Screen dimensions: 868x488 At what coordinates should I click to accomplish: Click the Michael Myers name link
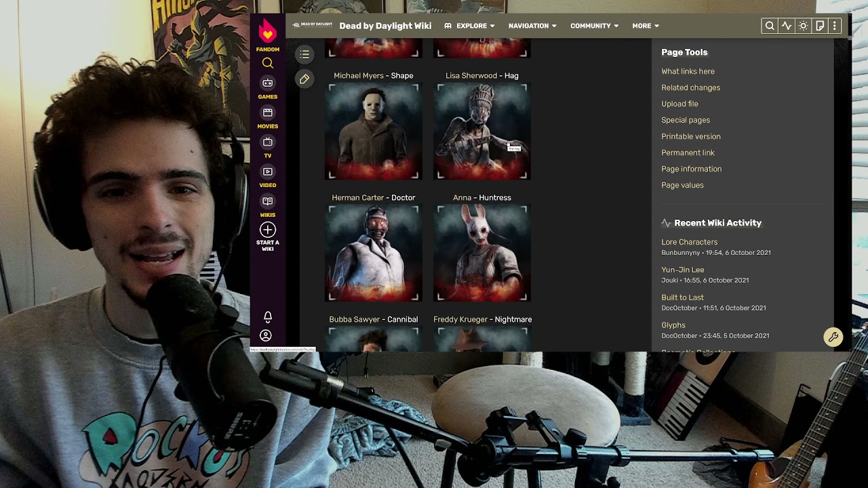359,75
